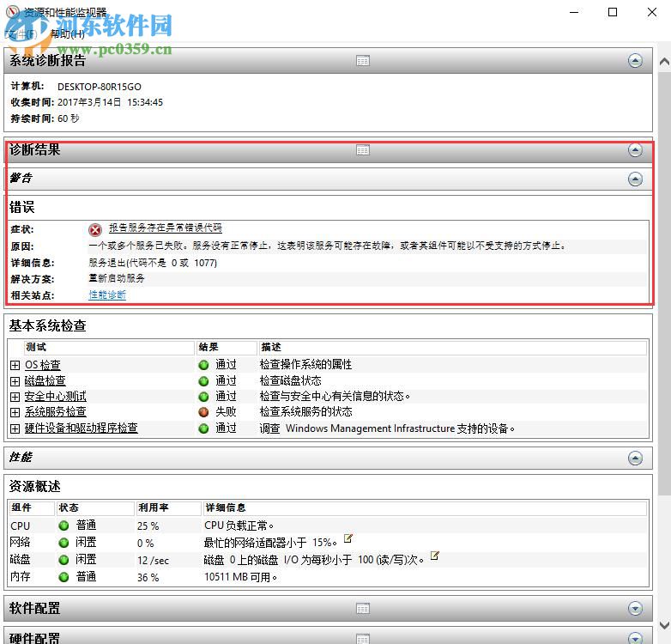Viewport: 671px width, 644px height.
Task: Click table icon in 硬件配置 header
Action: (362, 639)
